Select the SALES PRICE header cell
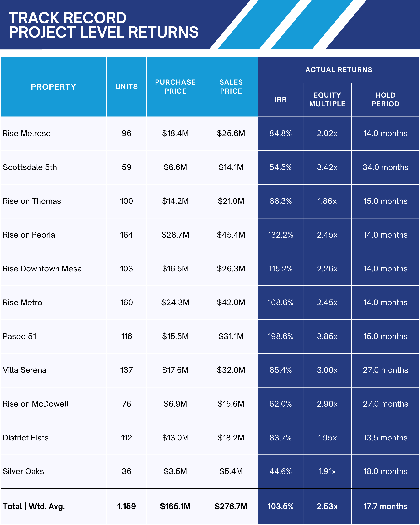Viewport: 420px width, 525px height. point(231,87)
